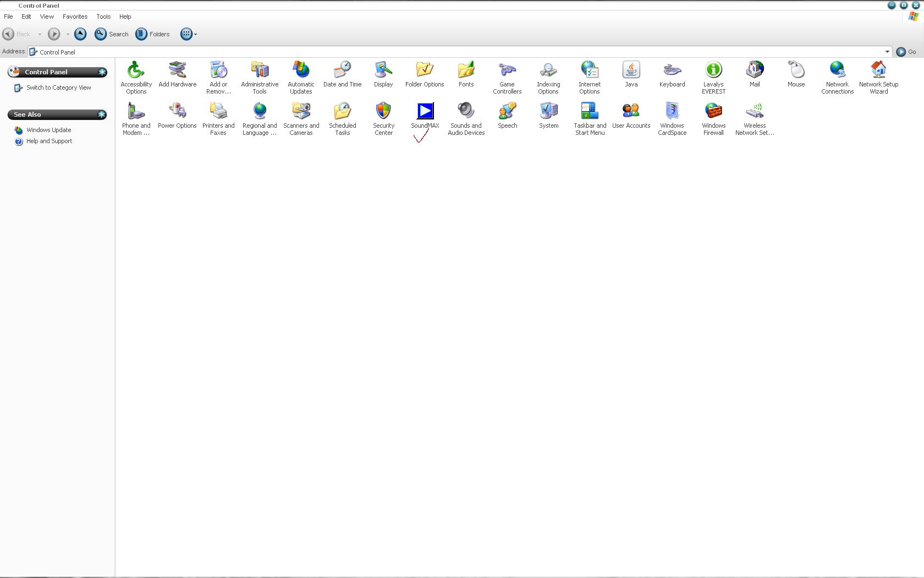The height and width of the screenshot is (578, 924).
Task: Click the Forward navigation button
Action: [54, 34]
